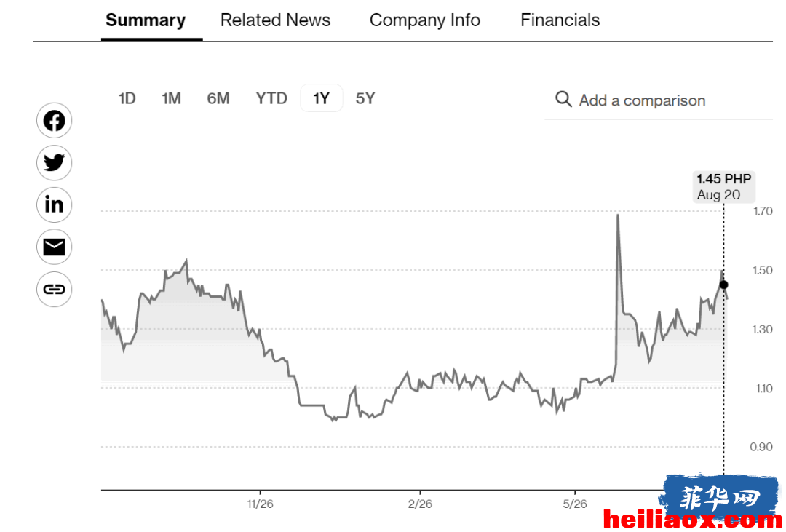Switch to the Financials tab
Viewport: 786px width, 532px height.
[560, 20]
